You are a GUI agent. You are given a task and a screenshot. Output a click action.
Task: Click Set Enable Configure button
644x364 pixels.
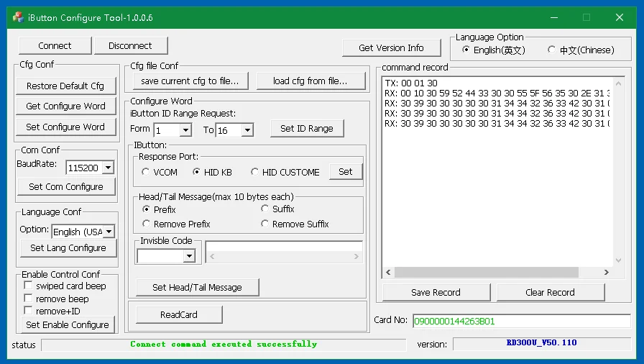point(68,324)
